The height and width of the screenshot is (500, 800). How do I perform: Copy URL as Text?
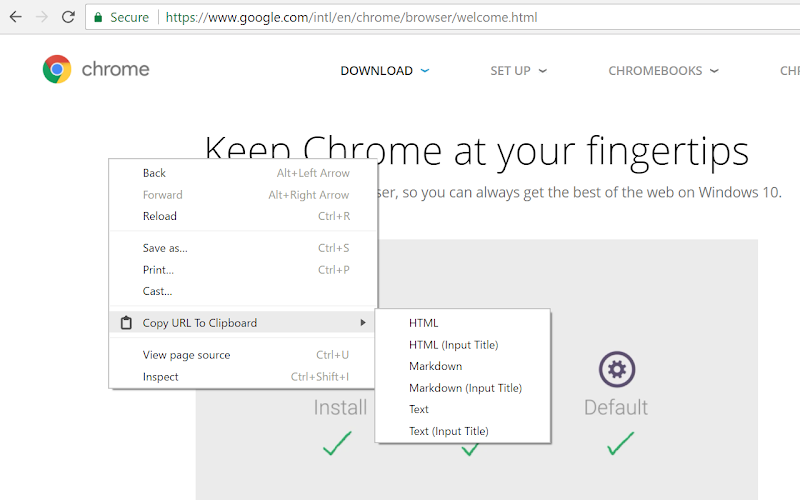click(x=462, y=409)
